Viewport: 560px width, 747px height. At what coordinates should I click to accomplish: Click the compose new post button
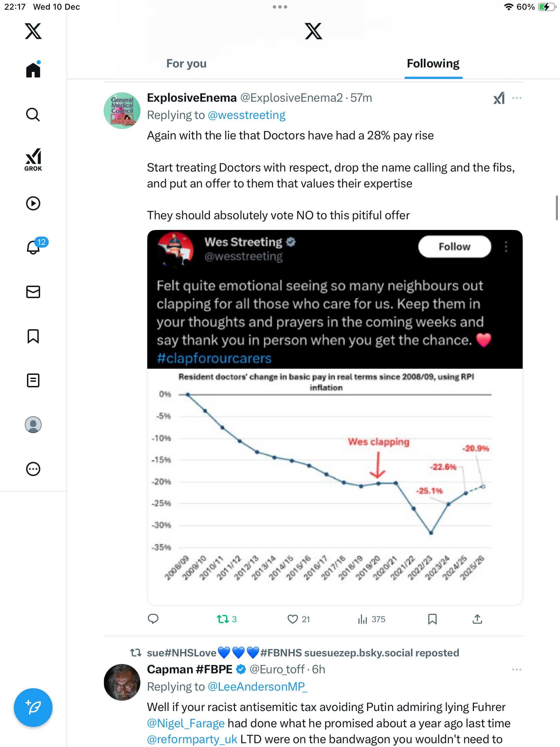(x=33, y=708)
